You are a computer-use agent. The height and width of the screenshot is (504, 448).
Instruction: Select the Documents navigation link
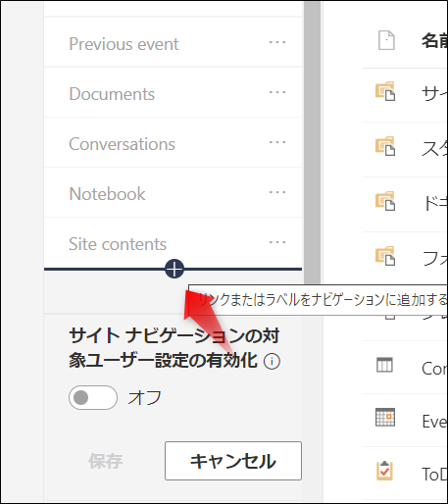[x=112, y=94]
